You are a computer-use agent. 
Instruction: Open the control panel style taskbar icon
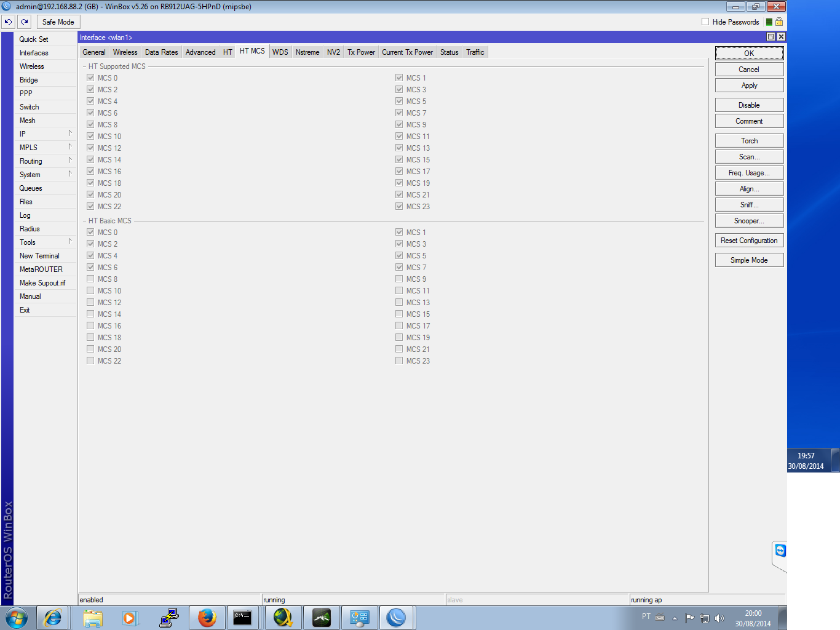[359, 618]
